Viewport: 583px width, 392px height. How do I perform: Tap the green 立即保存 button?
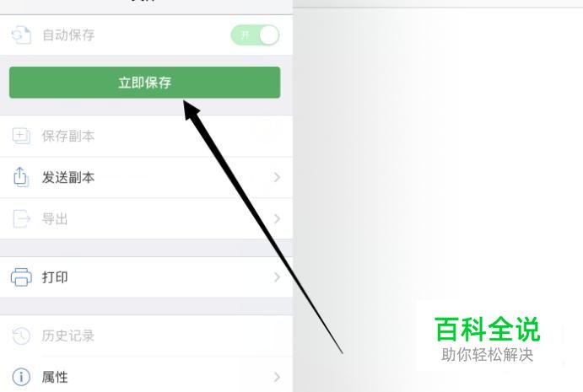click(x=144, y=83)
